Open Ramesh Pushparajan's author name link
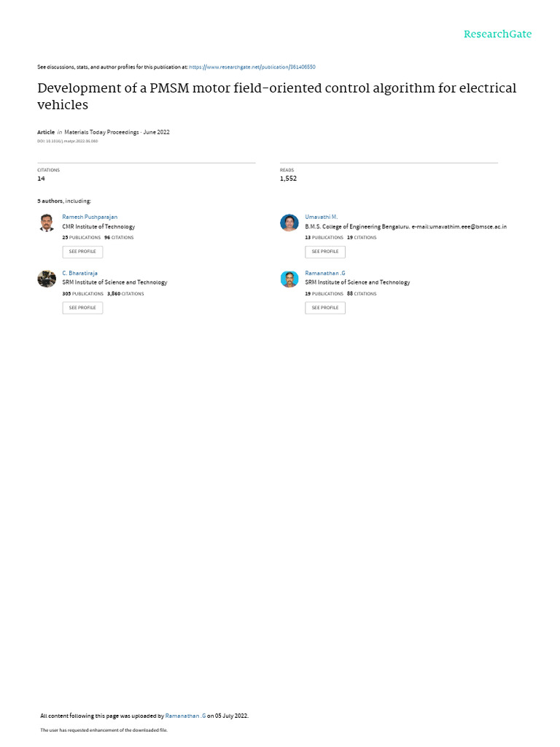560x747 pixels. click(x=90, y=217)
